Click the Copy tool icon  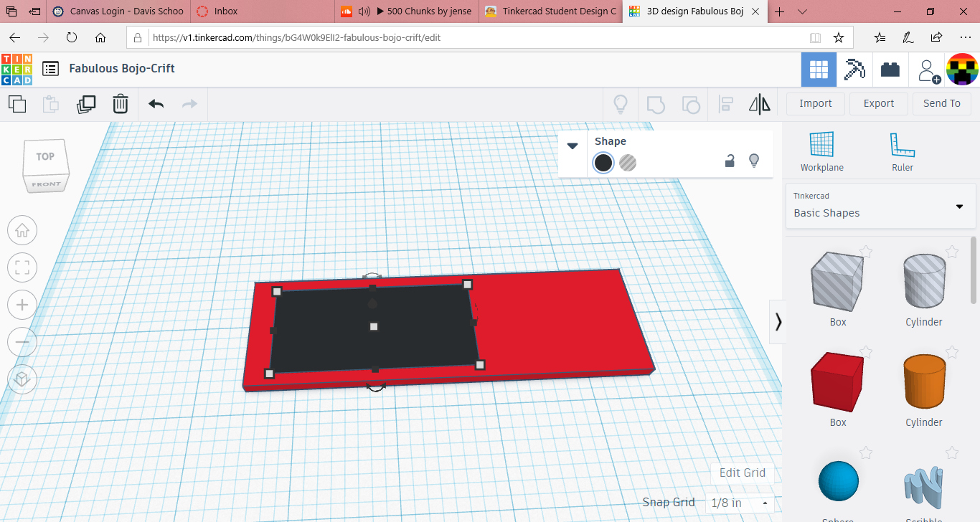click(x=17, y=104)
